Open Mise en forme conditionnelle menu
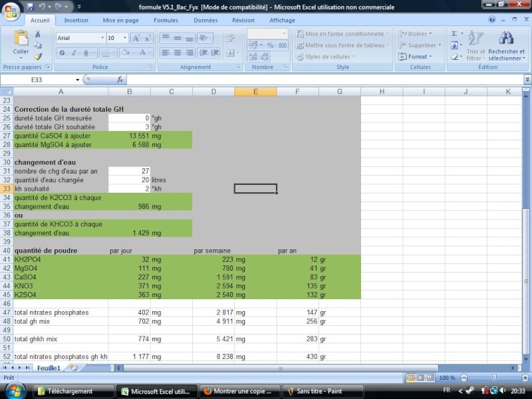 pos(342,34)
